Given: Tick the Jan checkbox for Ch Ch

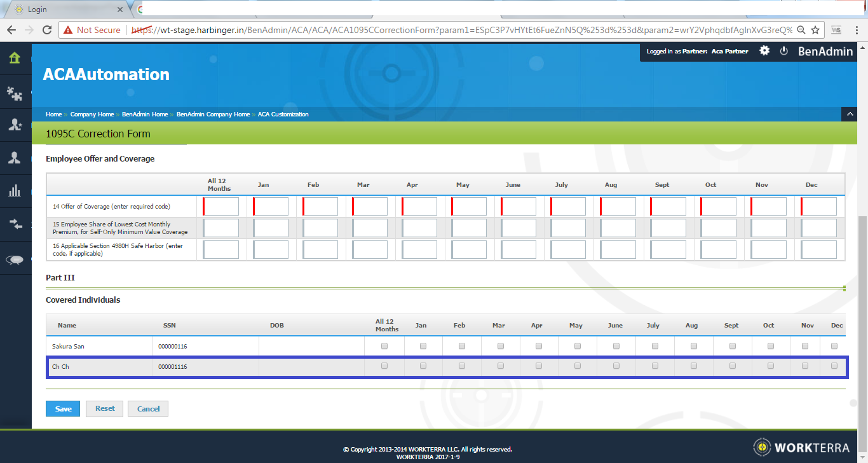Looking at the screenshot, I should pyautogui.click(x=423, y=366).
